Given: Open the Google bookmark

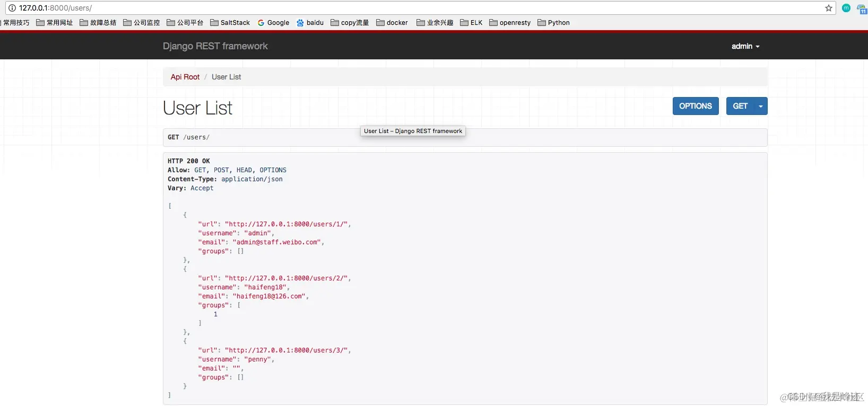Looking at the screenshot, I should click(x=273, y=23).
